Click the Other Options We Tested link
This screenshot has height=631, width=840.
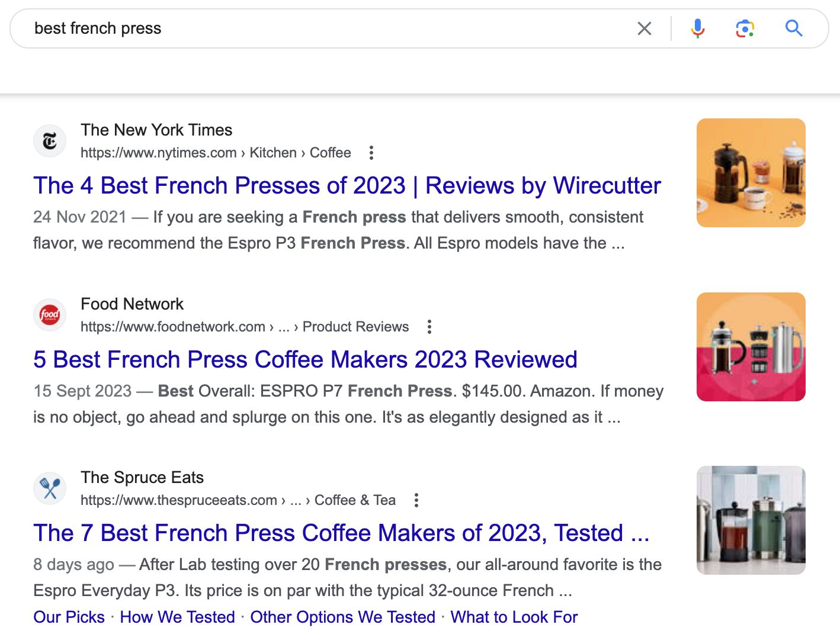point(342,617)
